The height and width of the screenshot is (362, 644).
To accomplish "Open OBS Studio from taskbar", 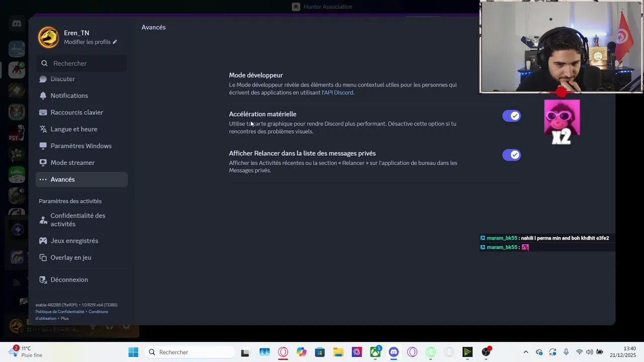I will 486,352.
